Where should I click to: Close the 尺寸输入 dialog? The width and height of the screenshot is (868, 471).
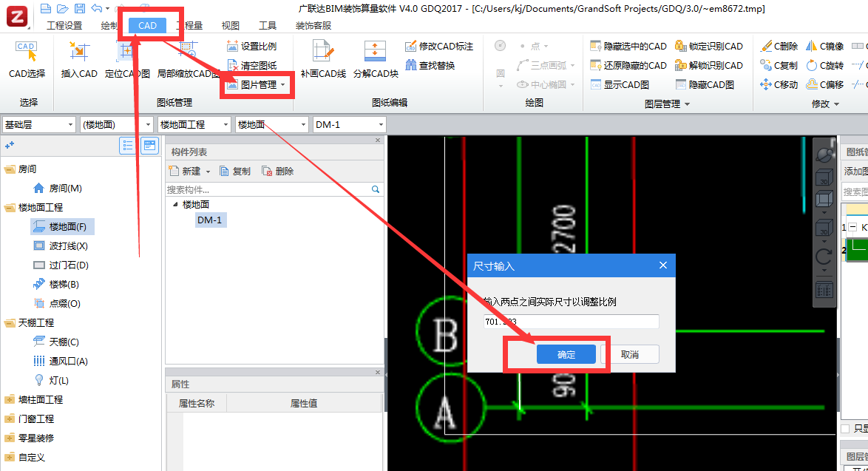tap(663, 265)
